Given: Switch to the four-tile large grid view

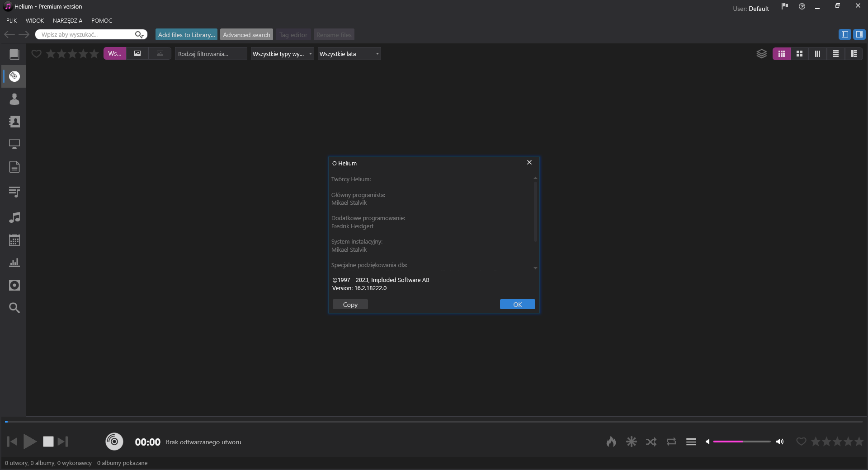Looking at the screenshot, I should pyautogui.click(x=800, y=54).
